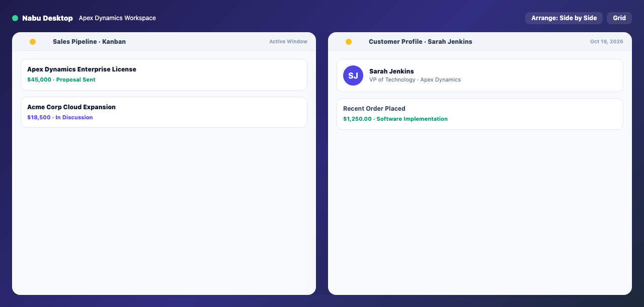Viewport: 644px width, 307px height.
Task: Open the SJ avatar for Sarah Jenkins
Action: pyautogui.click(x=353, y=75)
